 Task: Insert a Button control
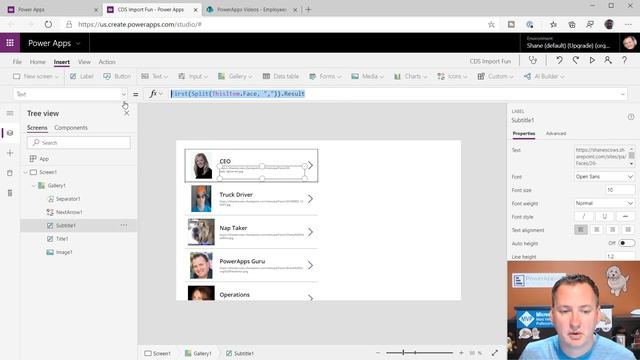pos(117,76)
